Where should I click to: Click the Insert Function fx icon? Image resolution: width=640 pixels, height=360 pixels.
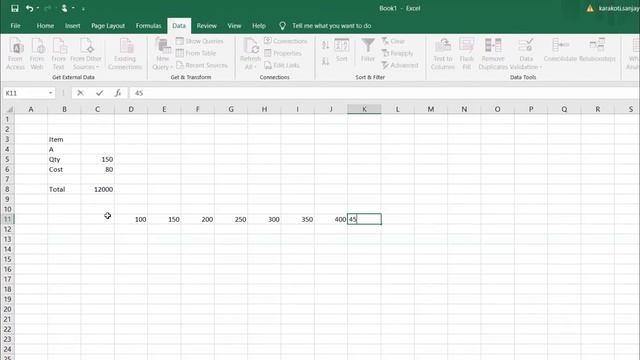tap(118, 93)
